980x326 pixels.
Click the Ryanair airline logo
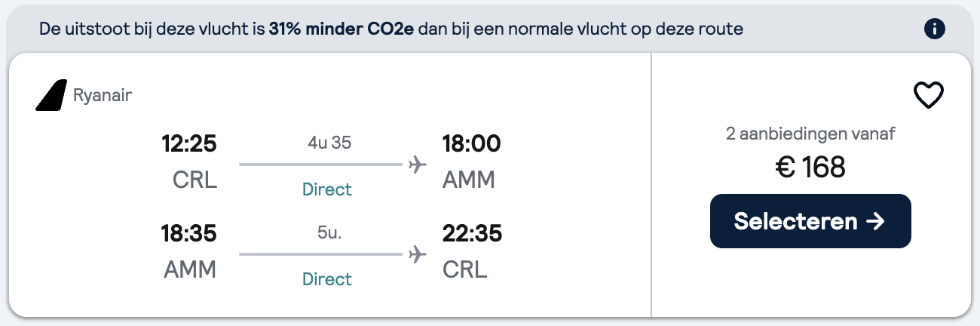click(x=51, y=96)
